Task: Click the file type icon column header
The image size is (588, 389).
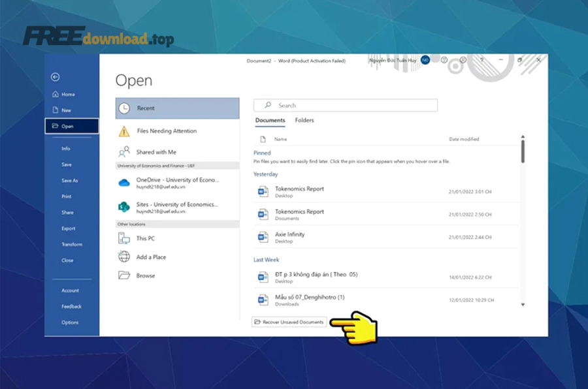Action: (263, 139)
